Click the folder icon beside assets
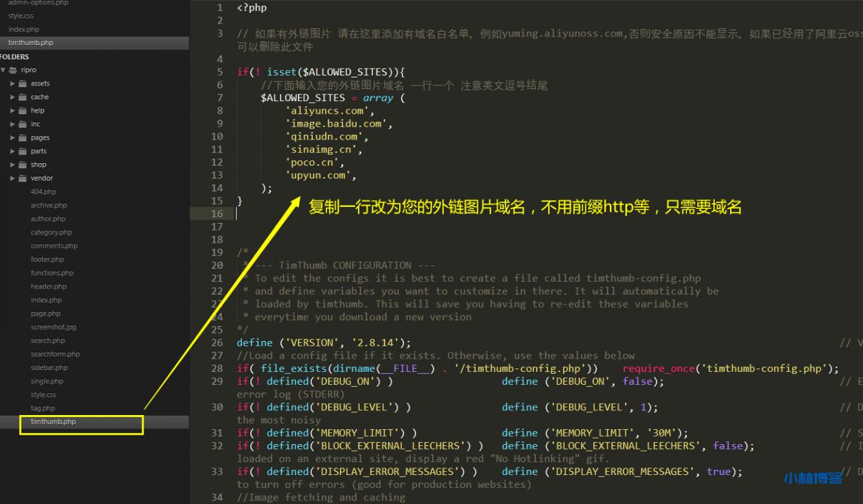The height and width of the screenshot is (504, 863). [23, 84]
